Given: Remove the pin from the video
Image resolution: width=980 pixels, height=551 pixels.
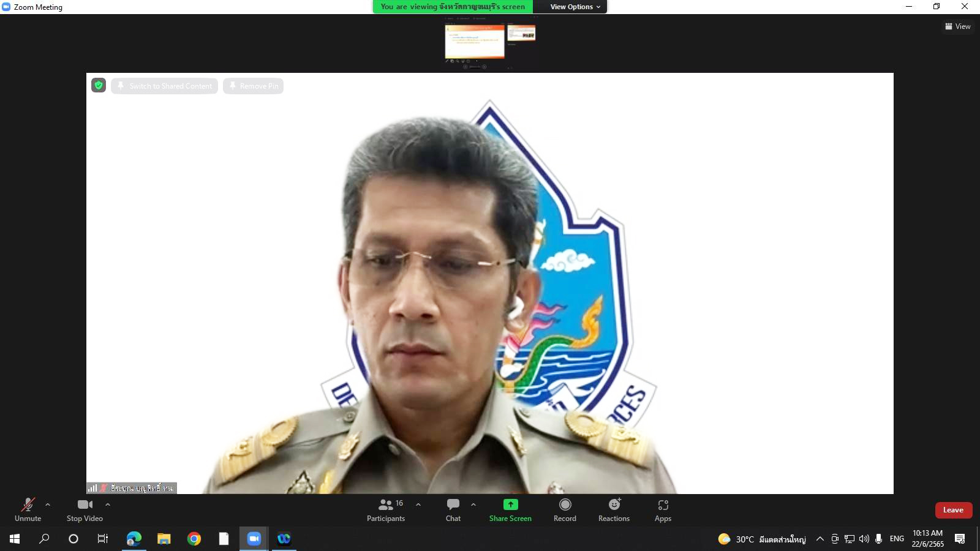Looking at the screenshot, I should pos(253,86).
